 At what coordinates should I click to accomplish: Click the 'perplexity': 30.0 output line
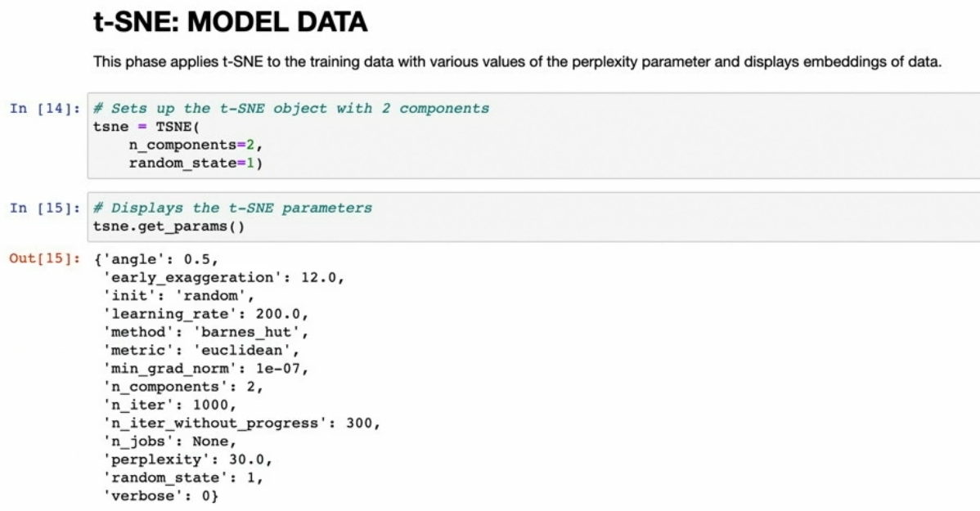187,459
